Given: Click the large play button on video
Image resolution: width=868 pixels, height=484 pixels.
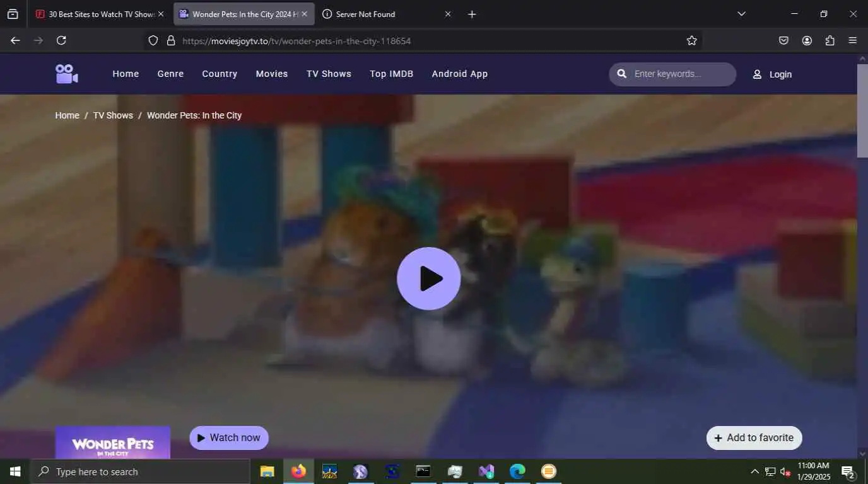Looking at the screenshot, I should click(429, 279).
